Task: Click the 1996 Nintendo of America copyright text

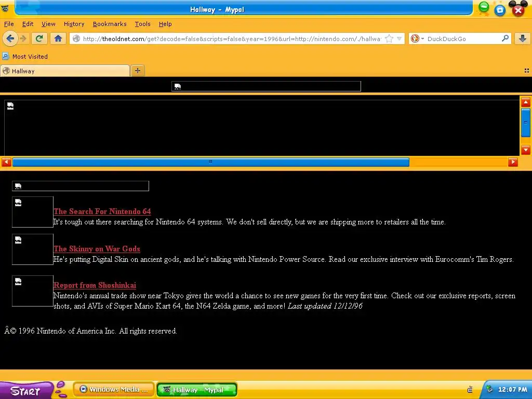Action: (90, 331)
